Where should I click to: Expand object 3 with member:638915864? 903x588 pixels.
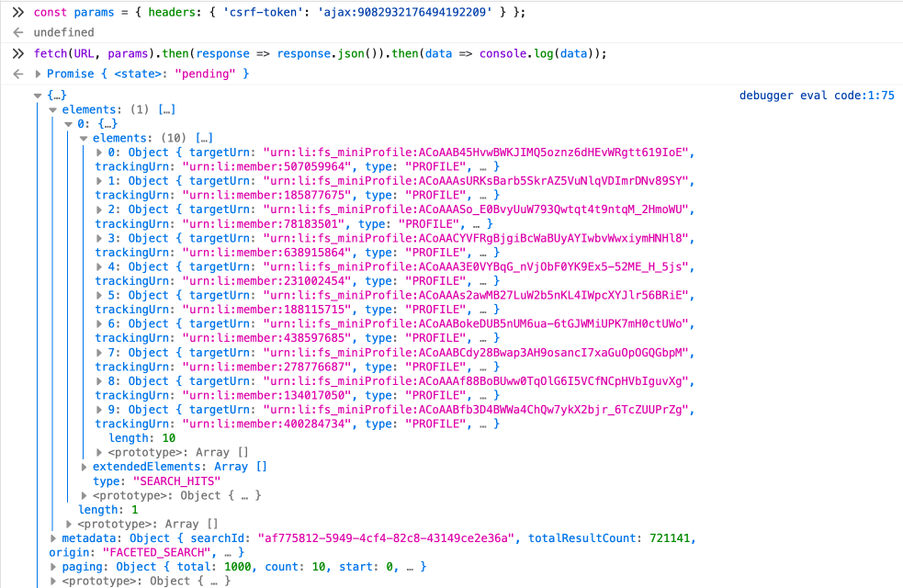click(99, 239)
